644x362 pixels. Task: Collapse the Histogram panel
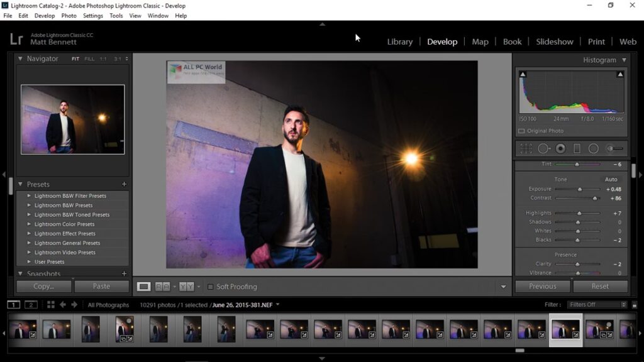[x=624, y=60]
